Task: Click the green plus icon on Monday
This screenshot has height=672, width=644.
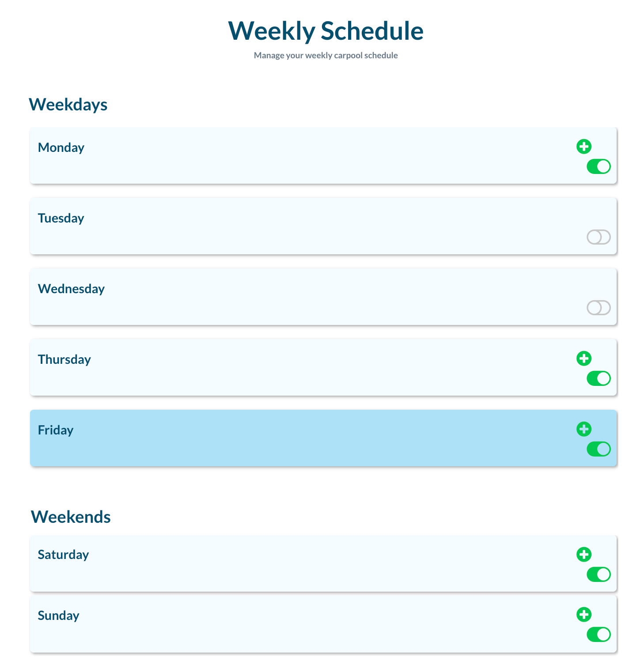Action: [583, 147]
